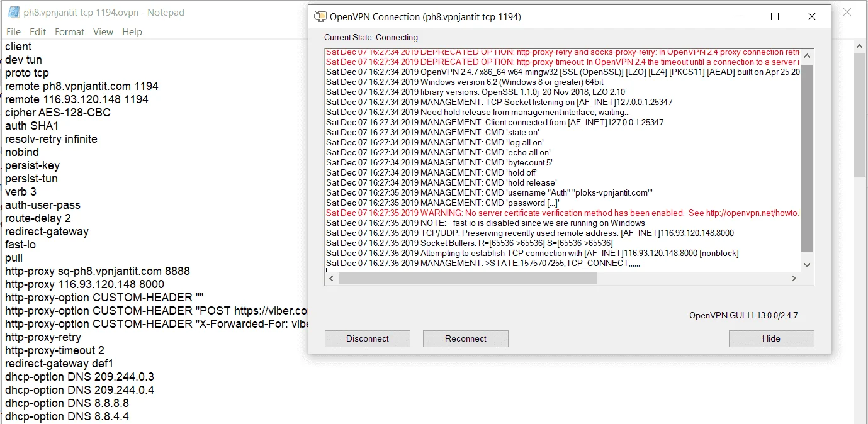This screenshot has height=424, width=868.
Task: Click the 'dhcp-option DNS 209.244.0.4' line
Action: [x=79, y=390]
